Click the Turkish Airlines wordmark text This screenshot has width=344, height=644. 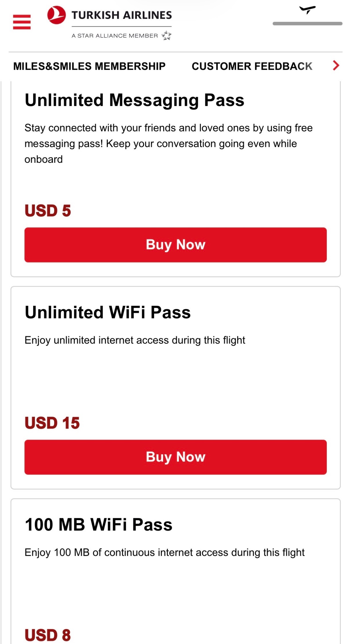tap(122, 15)
